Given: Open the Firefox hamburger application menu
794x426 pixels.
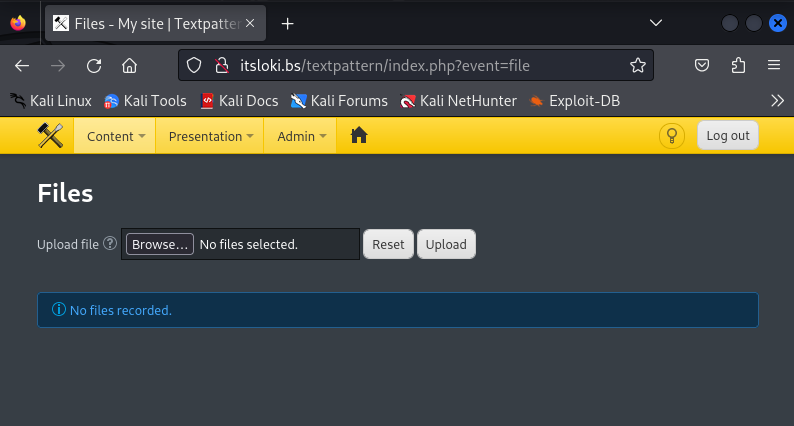Looking at the screenshot, I should coord(773,66).
